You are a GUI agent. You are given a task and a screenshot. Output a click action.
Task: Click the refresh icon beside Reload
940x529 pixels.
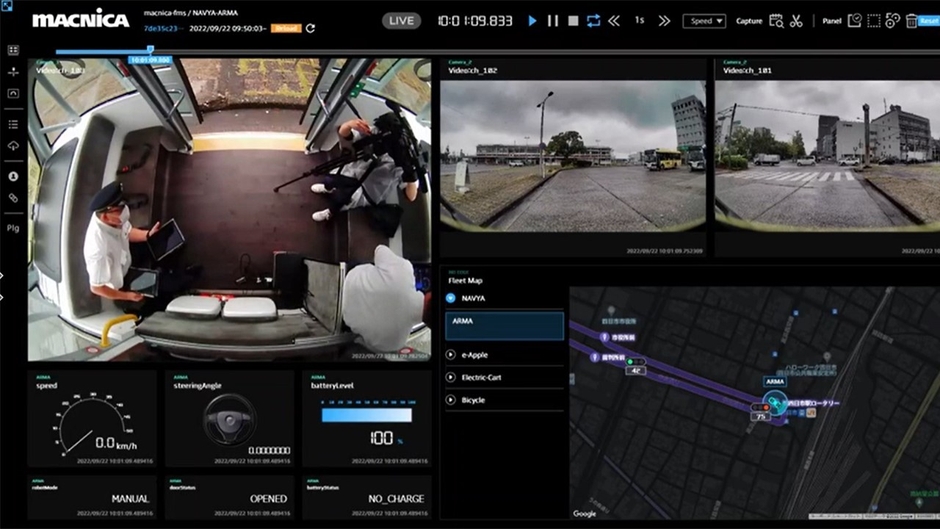311,29
